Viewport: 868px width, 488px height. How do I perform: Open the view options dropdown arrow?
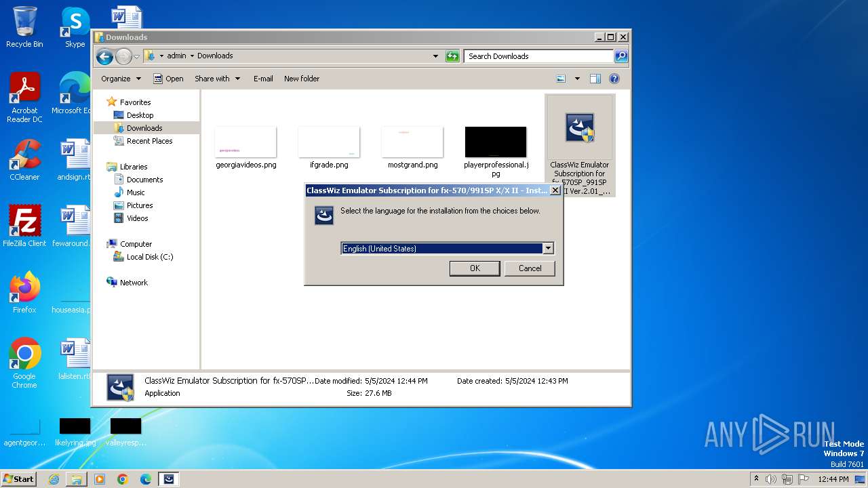click(577, 79)
